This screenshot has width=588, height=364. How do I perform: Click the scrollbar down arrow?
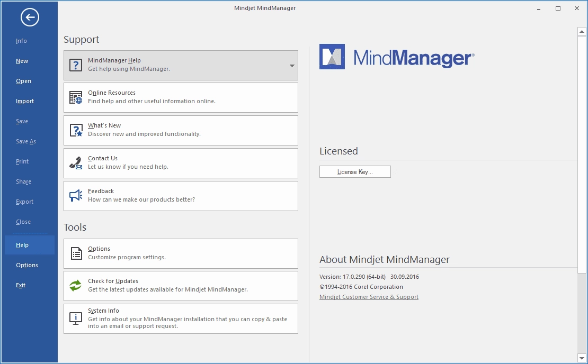582,358
